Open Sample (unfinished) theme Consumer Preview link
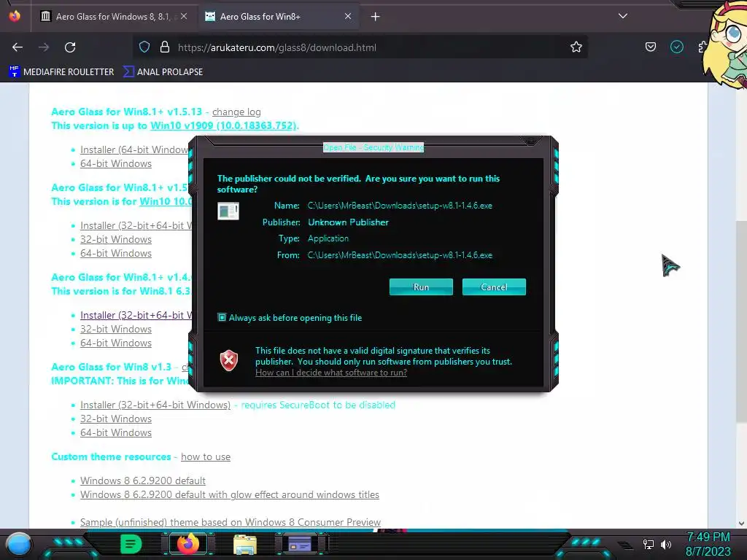Image resolution: width=747 pixels, height=560 pixels. click(231, 522)
